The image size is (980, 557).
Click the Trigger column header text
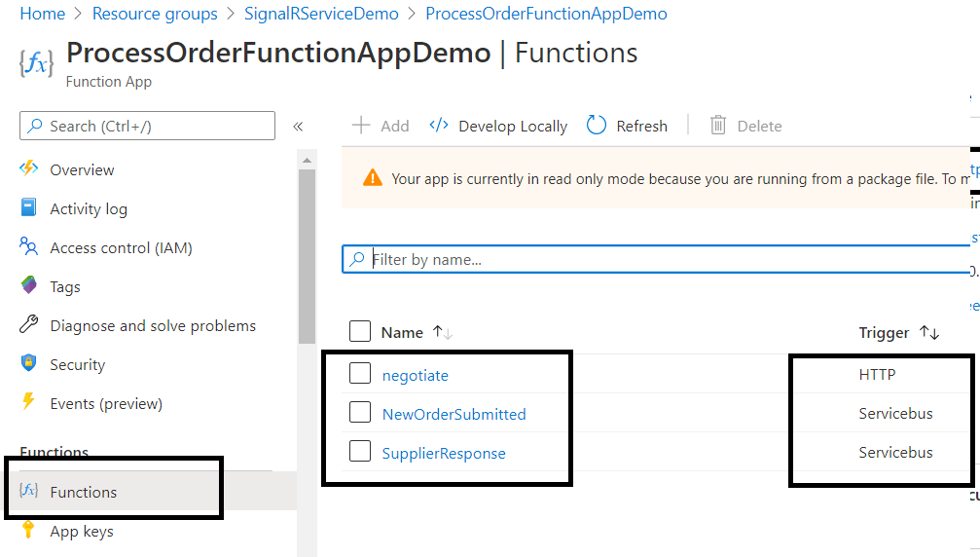click(x=884, y=332)
